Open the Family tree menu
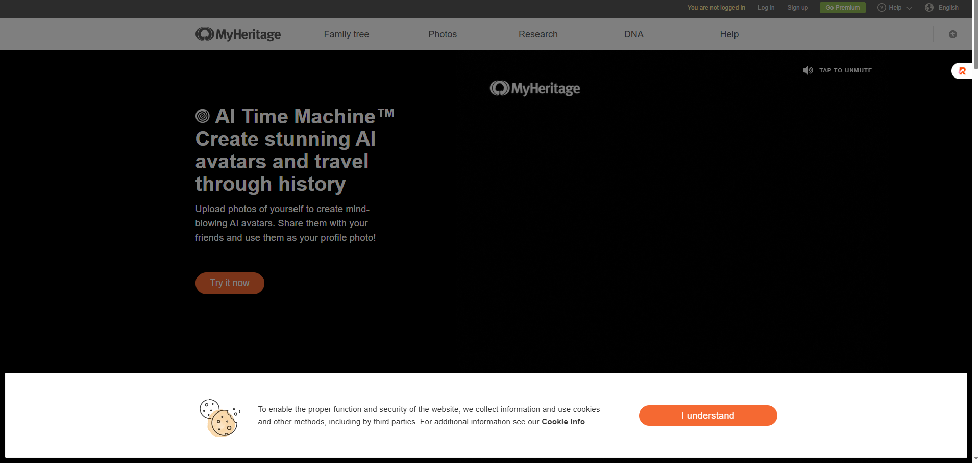This screenshot has width=980, height=463. [x=346, y=34]
